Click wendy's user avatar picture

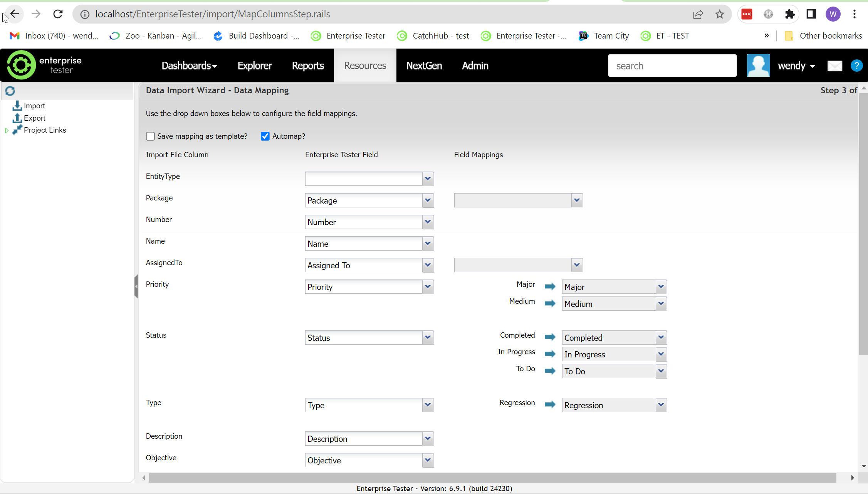point(758,66)
